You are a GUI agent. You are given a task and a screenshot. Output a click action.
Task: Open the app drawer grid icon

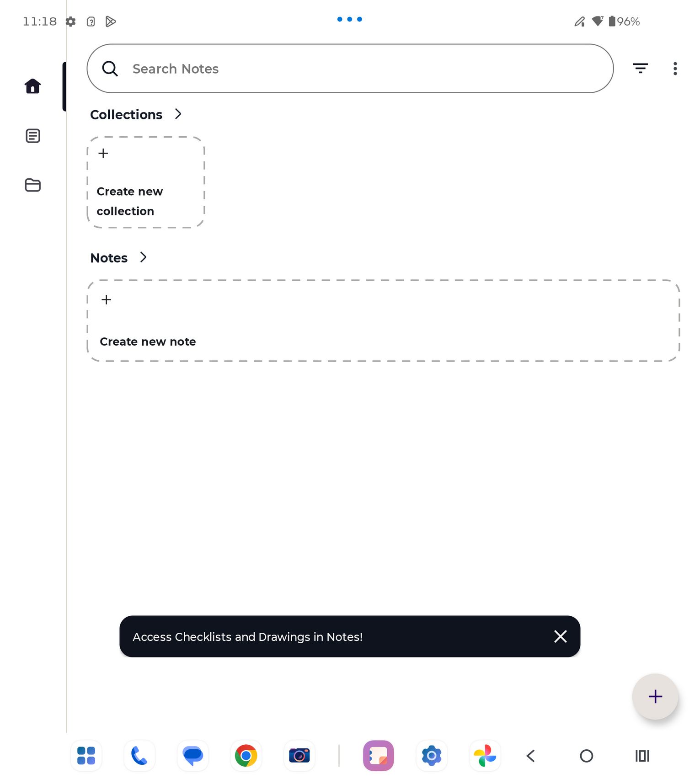(x=86, y=755)
